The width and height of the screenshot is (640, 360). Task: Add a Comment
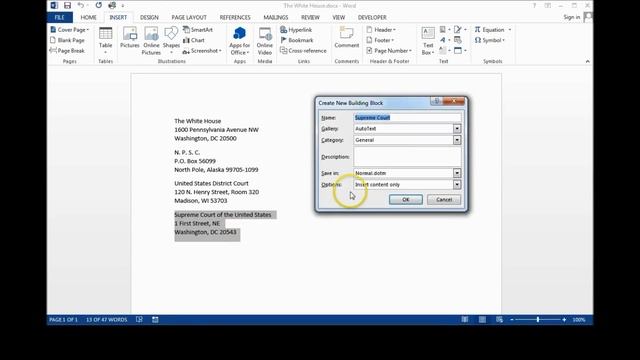[x=347, y=38]
